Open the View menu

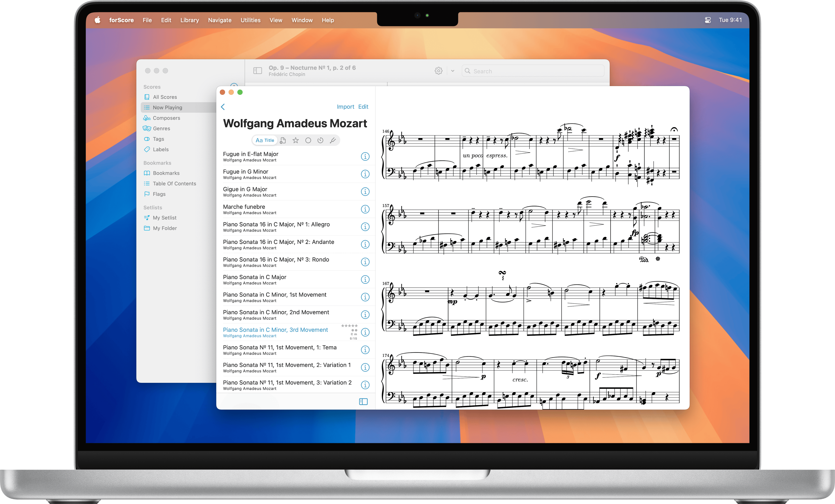(x=276, y=20)
